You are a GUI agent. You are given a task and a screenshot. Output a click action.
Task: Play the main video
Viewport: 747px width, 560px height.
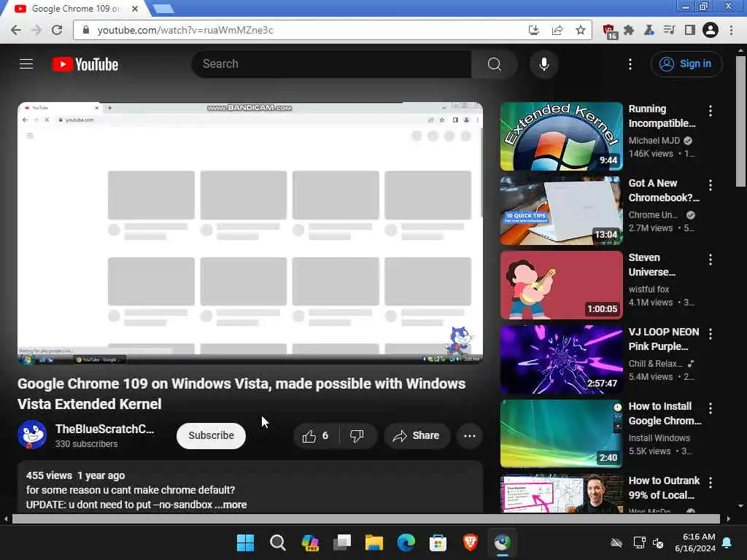point(250,233)
